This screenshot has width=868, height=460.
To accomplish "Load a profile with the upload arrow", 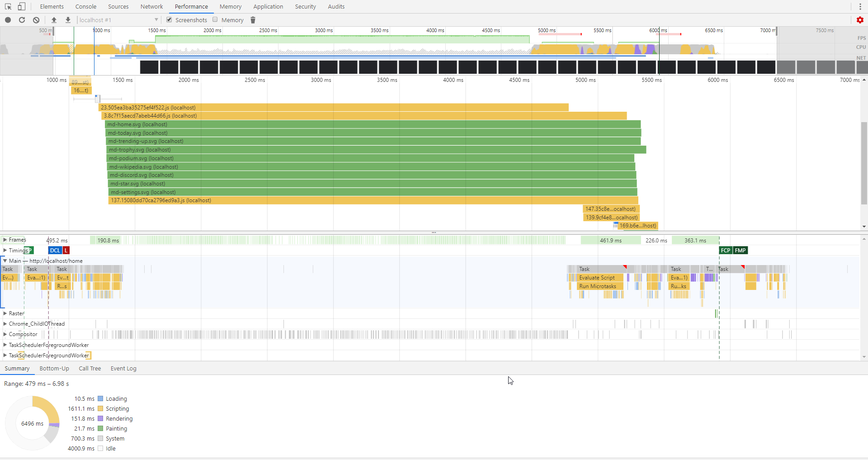I will point(54,20).
